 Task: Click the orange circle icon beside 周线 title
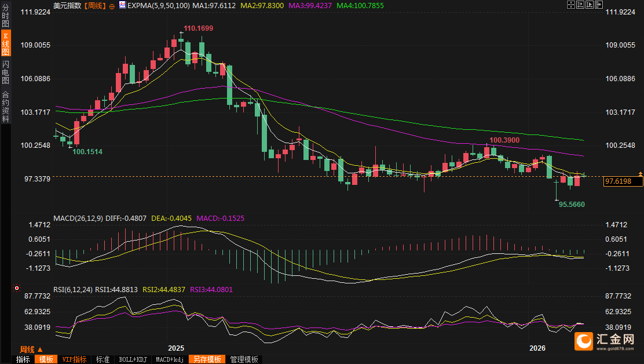pyautogui.click(x=112, y=5)
